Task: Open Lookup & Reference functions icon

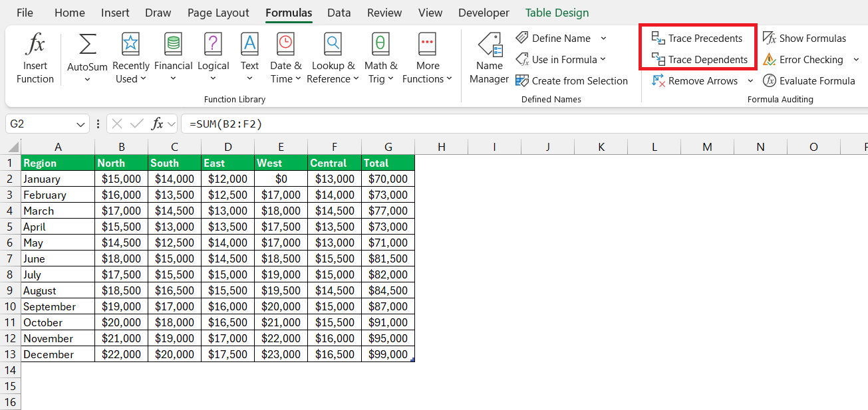Action: (x=333, y=45)
